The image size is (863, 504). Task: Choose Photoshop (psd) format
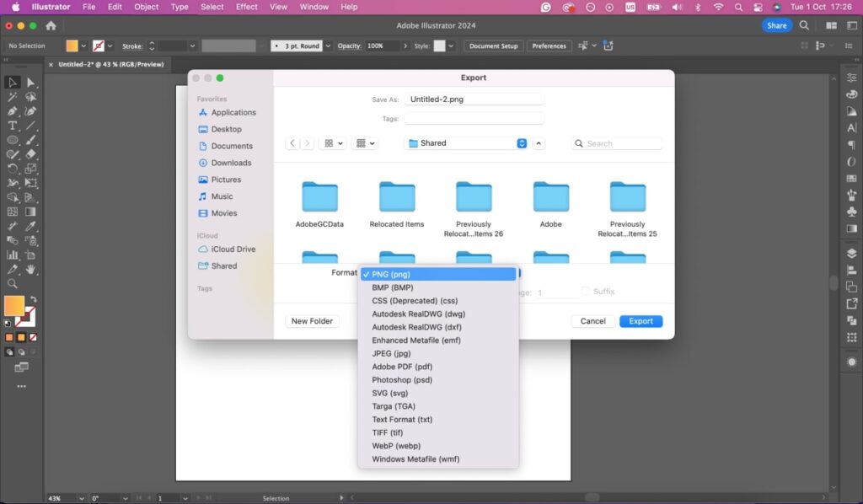tap(438, 379)
